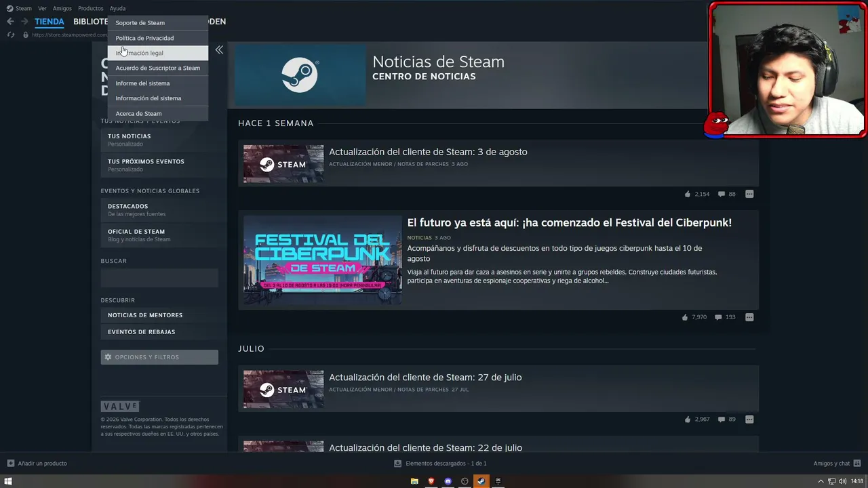Open more options for Festival del Ciberpunk post
The width and height of the screenshot is (868, 488).
coord(749,317)
